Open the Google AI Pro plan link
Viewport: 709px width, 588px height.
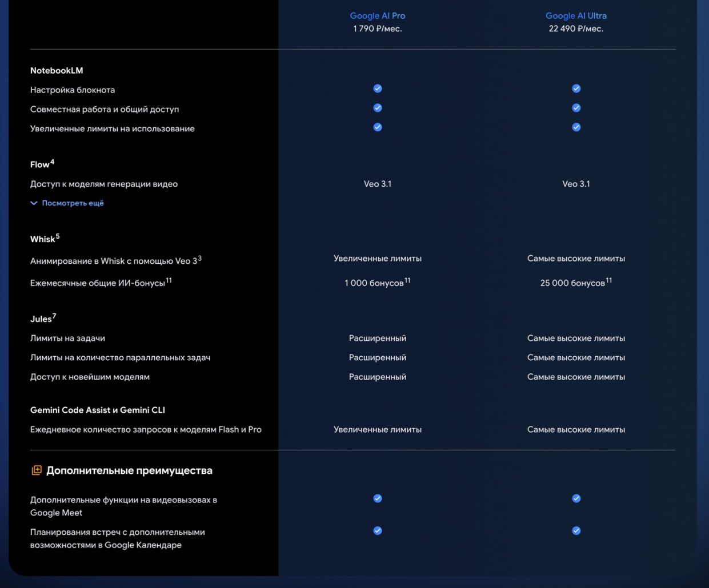tap(378, 16)
